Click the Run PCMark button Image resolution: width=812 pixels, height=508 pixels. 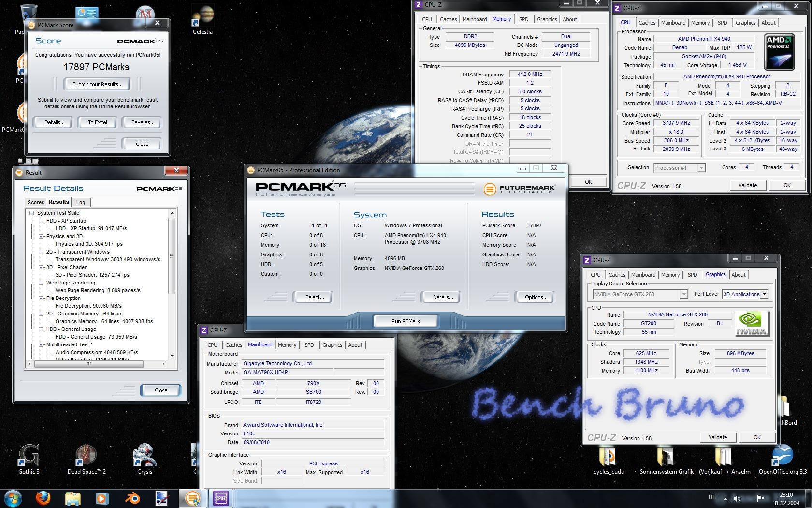pyautogui.click(x=406, y=321)
